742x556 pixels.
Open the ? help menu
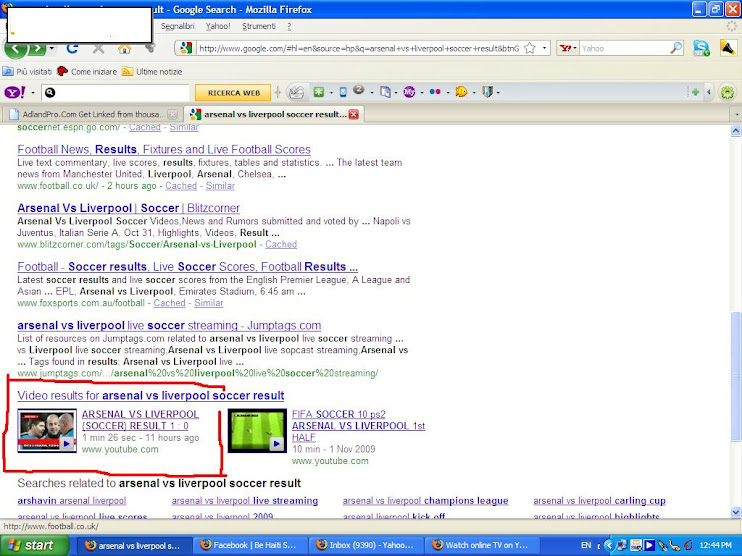click(289, 26)
